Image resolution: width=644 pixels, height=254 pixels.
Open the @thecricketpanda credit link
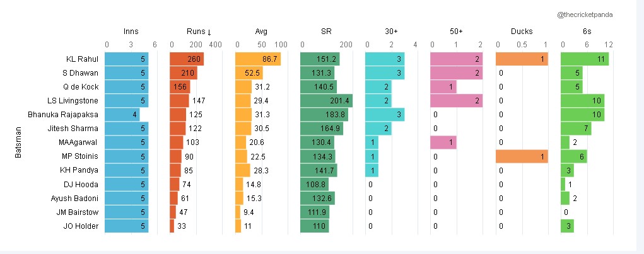585,14
